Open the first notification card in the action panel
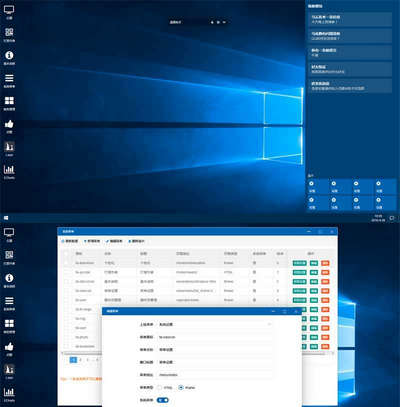This screenshot has width=400, height=407. pyautogui.click(x=350, y=19)
